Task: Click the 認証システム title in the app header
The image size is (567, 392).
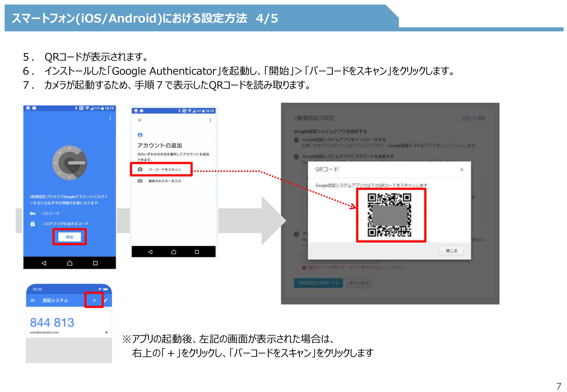Action: 56,300
